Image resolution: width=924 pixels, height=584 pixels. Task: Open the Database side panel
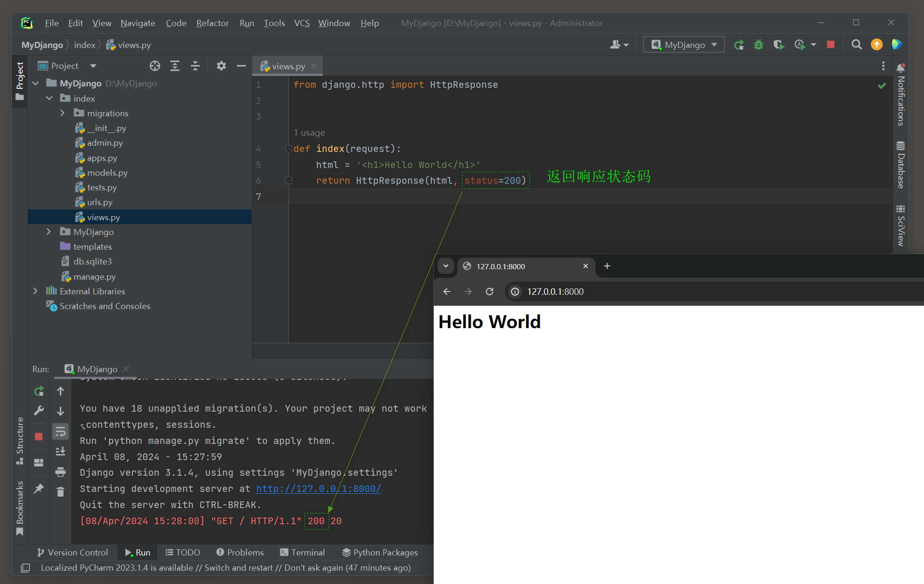[900, 165]
